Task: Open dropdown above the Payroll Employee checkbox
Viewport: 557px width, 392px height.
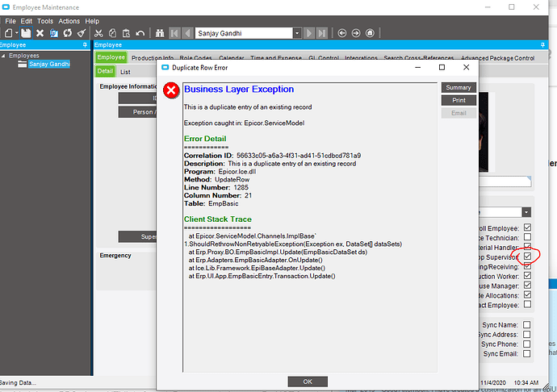Action: (x=526, y=211)
